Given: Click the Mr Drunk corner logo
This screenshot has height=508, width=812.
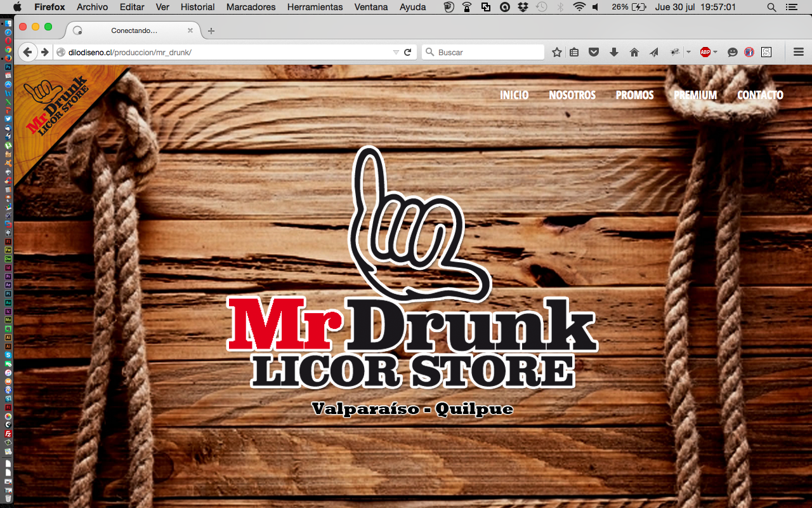Looking at the screenshot, I should (x=57, y=105).
